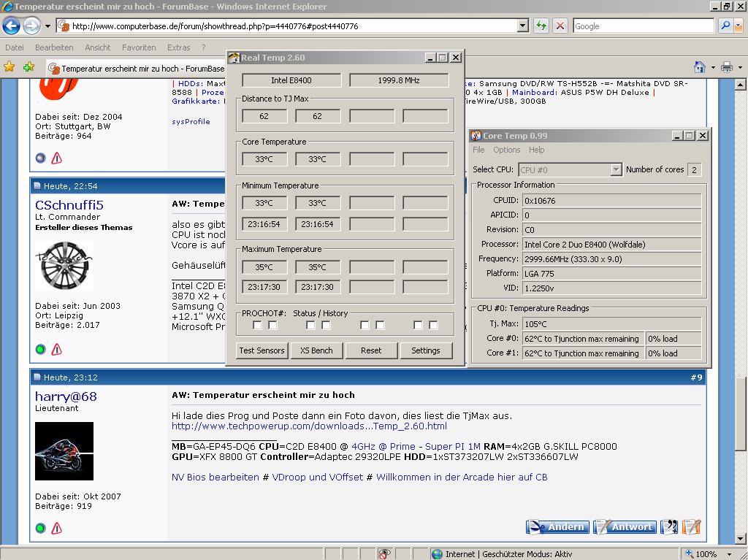This screenshot has height=560, width=748.
Task: Open Core Temp File menu
Action: coord(478,150)
